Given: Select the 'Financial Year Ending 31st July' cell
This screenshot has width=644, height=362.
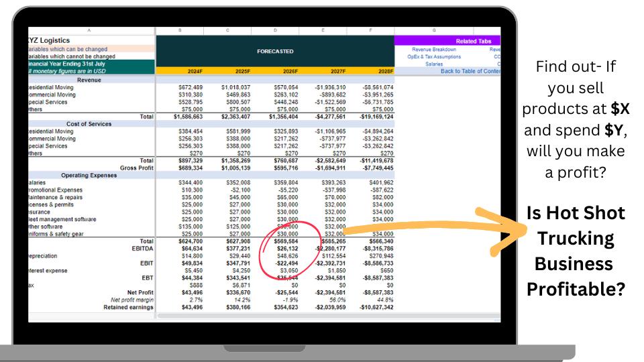Looking at the screenshot, I should click(x=91, y=64).
